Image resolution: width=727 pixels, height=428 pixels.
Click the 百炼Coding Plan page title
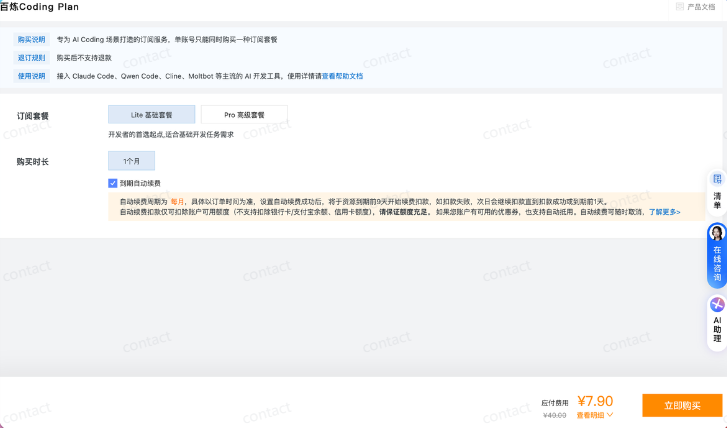[39, 7]
